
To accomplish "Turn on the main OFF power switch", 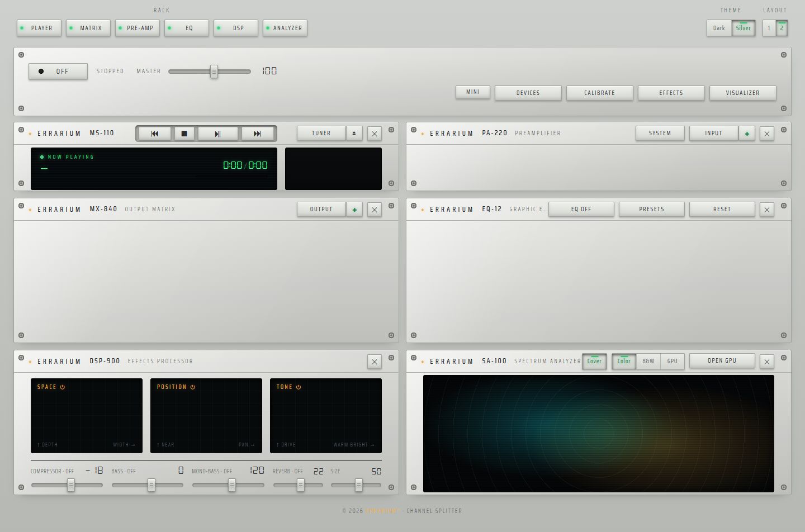I will click(58, 71).
